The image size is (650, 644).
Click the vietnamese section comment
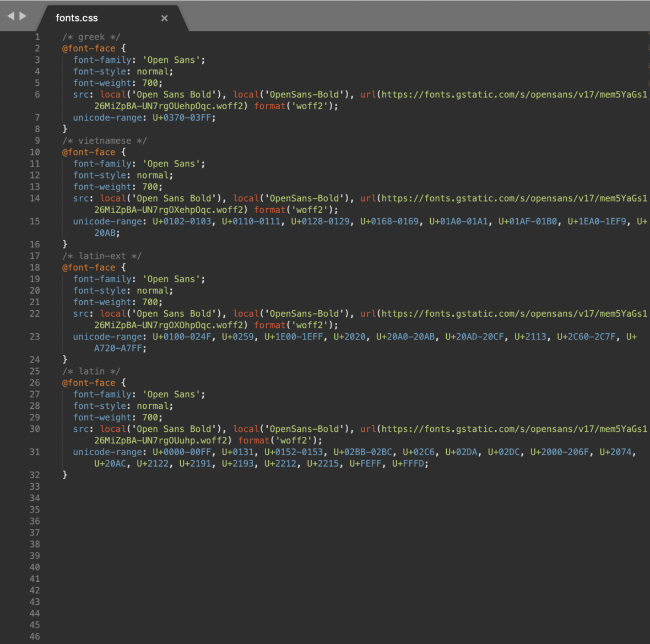105,140
